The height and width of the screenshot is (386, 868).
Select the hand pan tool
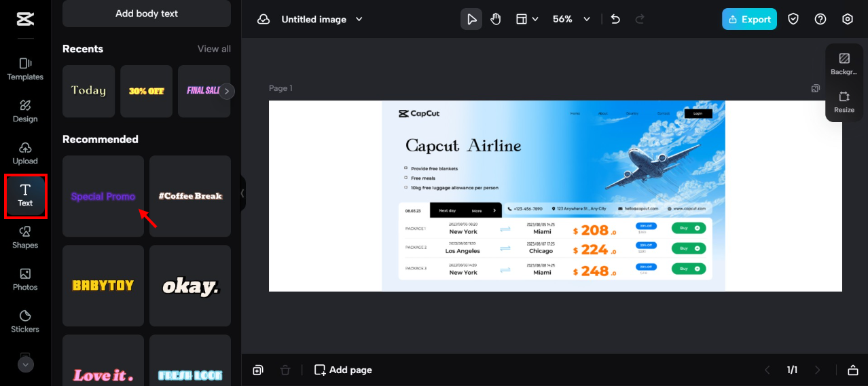(x=496, y=19)
